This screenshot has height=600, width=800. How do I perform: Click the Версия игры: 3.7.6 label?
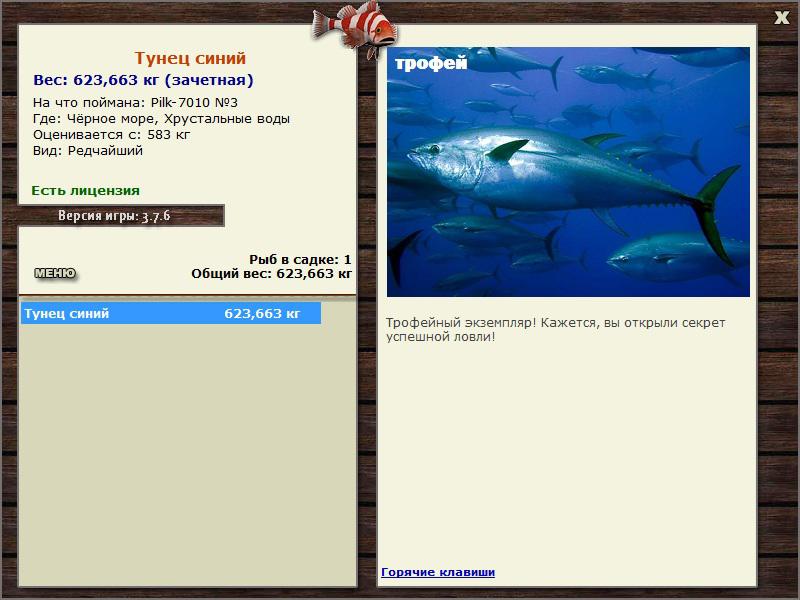[x=114, y=216]
